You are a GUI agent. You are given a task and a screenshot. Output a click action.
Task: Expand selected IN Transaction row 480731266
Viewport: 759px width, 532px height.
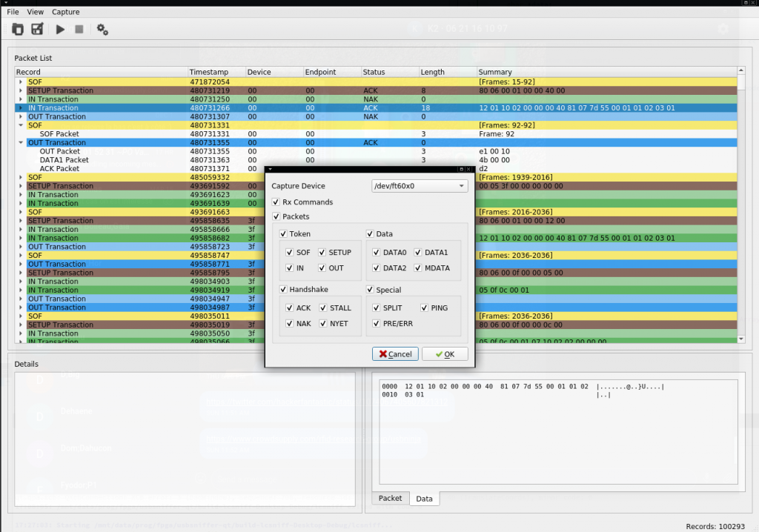point(21,108)
